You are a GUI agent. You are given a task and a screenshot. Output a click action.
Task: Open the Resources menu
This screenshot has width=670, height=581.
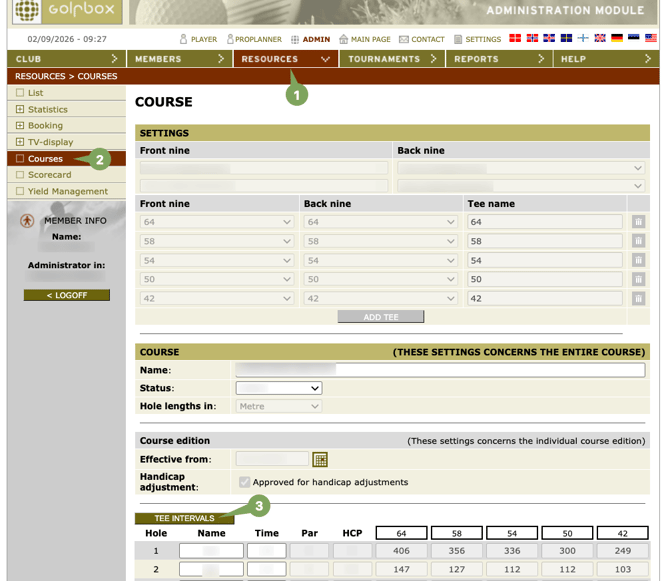(x=286, y=59)
